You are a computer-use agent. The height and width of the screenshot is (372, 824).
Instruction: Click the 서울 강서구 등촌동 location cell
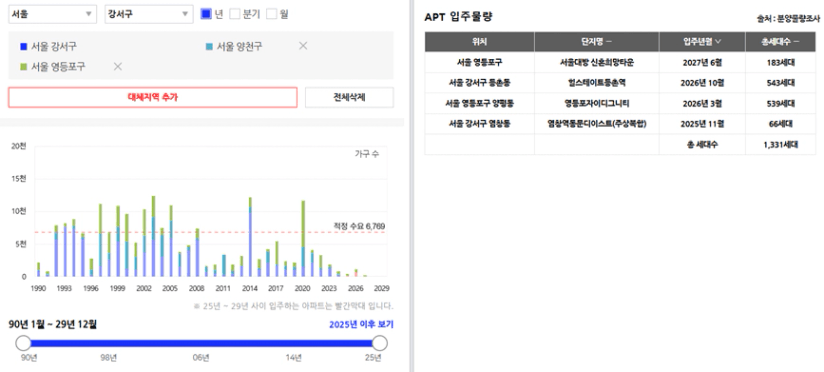click(x=479, y=82)
